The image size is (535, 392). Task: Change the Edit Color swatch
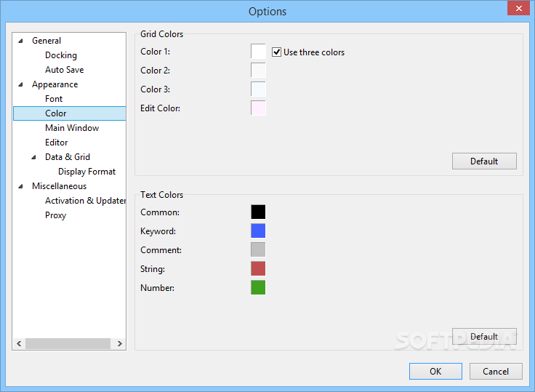[258, 108]
